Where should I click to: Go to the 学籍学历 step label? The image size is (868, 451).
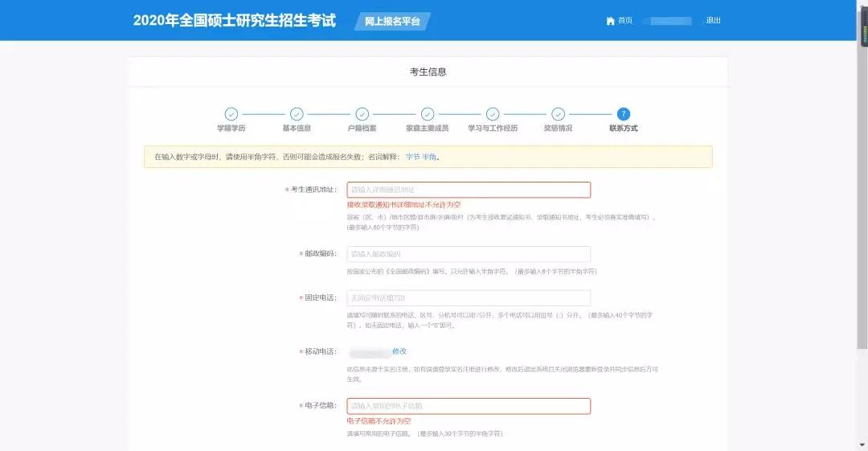[x=231, y=128]
